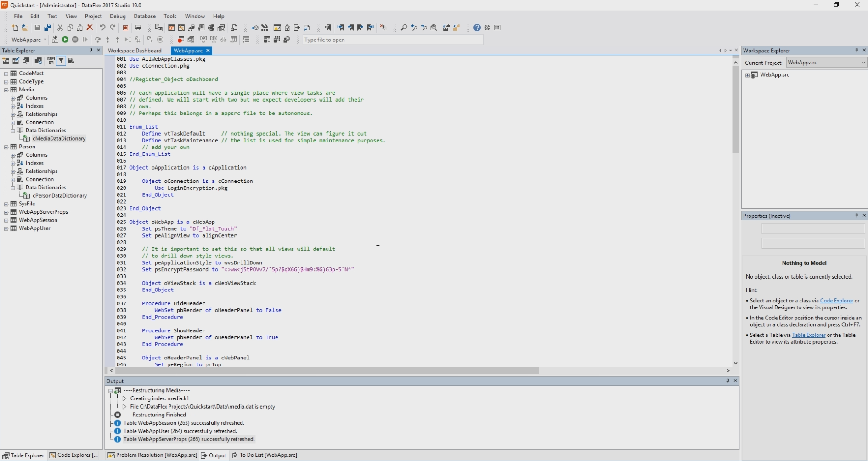Click the Undo arrow icon
The width and height of the screenshot is (868, 461).
pyautogui.click(x=102, y=28)
